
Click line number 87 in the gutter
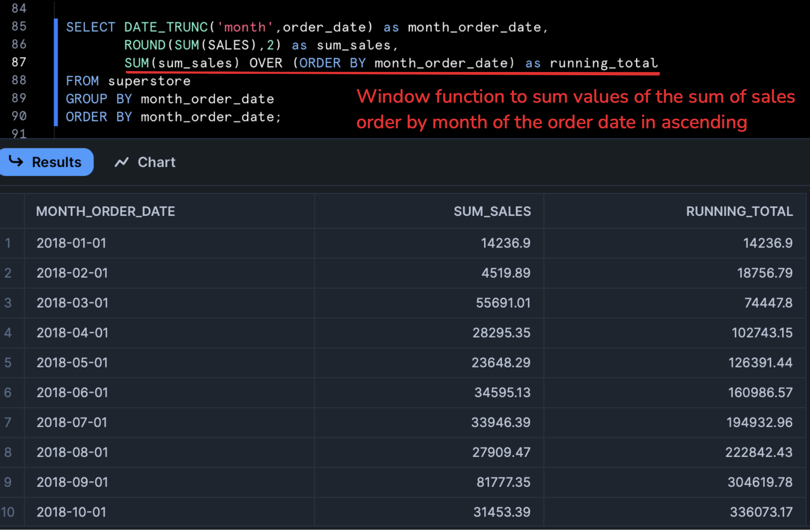point(19,62)
